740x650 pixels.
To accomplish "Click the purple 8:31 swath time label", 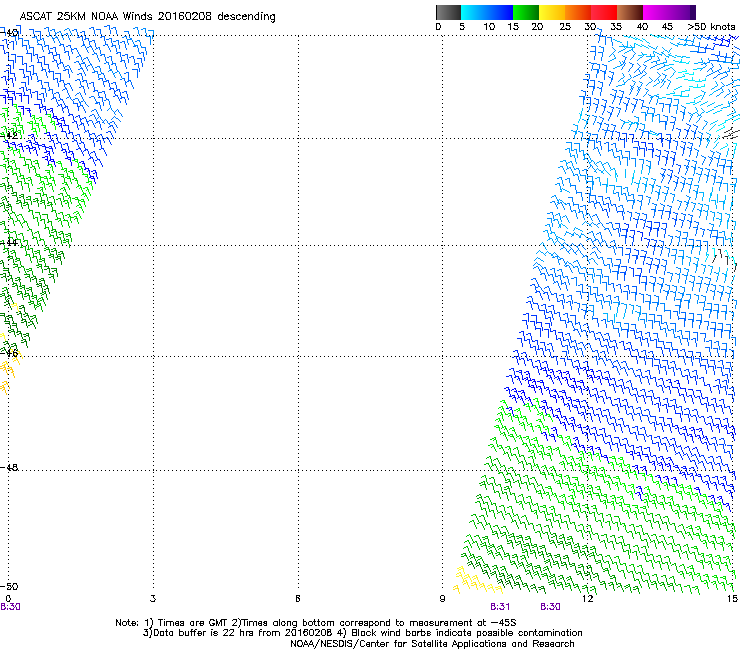I will (500, 607).
